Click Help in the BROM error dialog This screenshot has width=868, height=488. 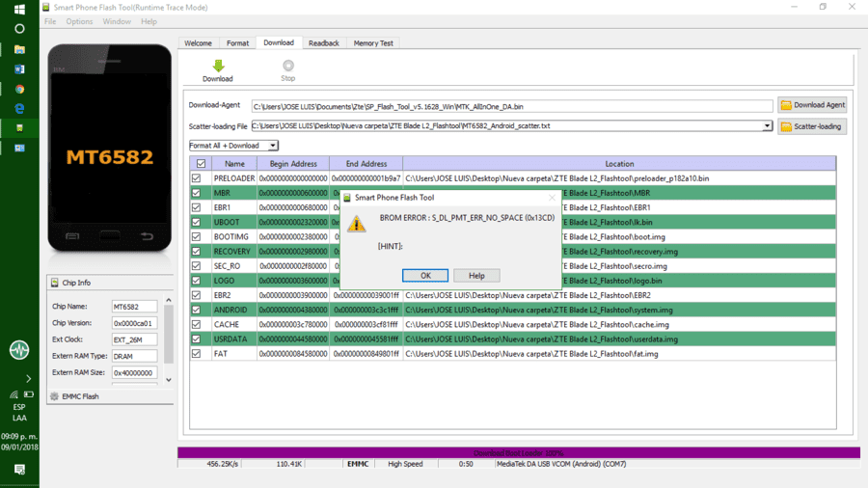pyautogui.click(x=476, y=276)
